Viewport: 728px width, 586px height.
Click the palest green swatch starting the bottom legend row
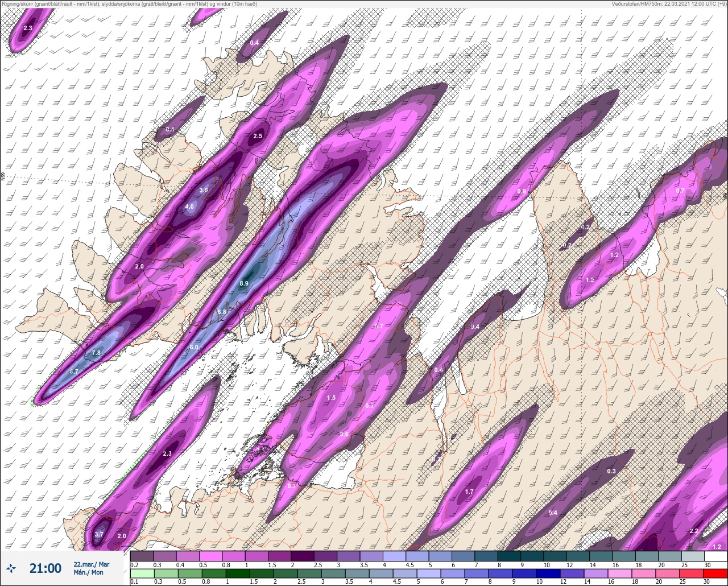(x=142, y=573)
